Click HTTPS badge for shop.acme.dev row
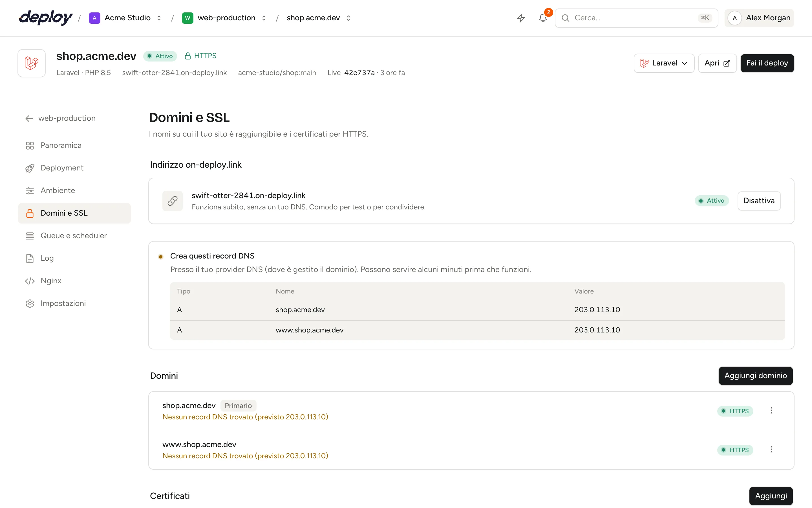The height and width of the screenshot is (508, 812). pyautogui.click(x=735, y=411)
